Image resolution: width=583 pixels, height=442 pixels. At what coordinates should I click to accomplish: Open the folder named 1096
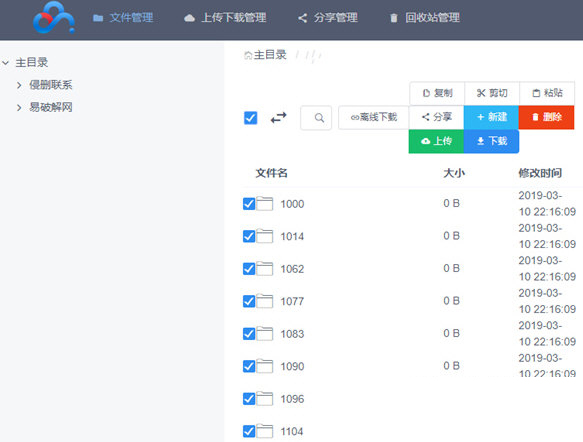[292, 399]
